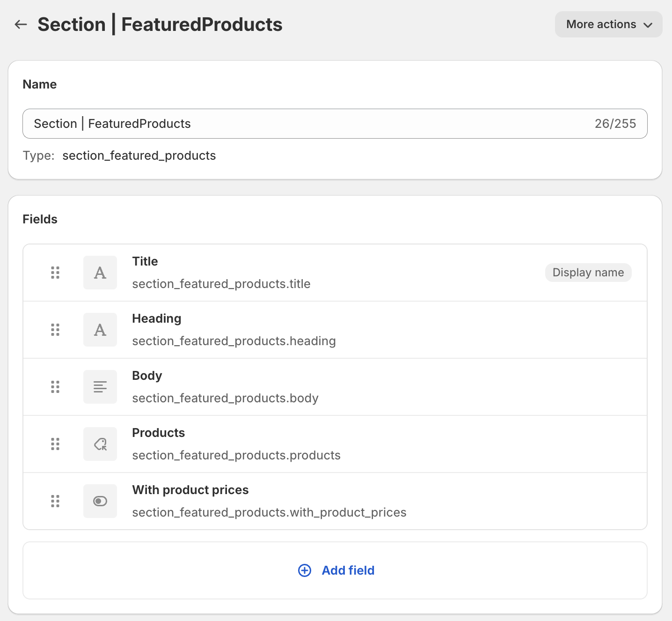Open the Fields section heading
The width and height of the screenshot is (672, 621).
(x=40, y=219)
